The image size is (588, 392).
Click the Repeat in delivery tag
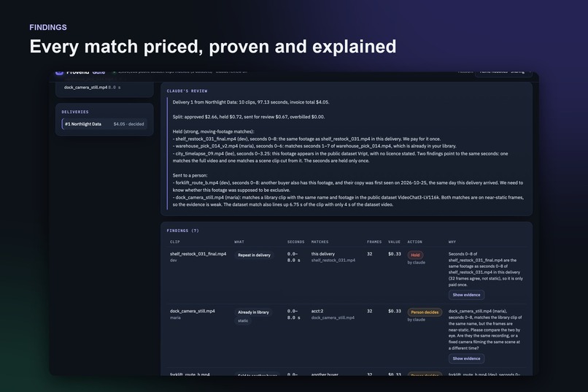tap(254, 255)
